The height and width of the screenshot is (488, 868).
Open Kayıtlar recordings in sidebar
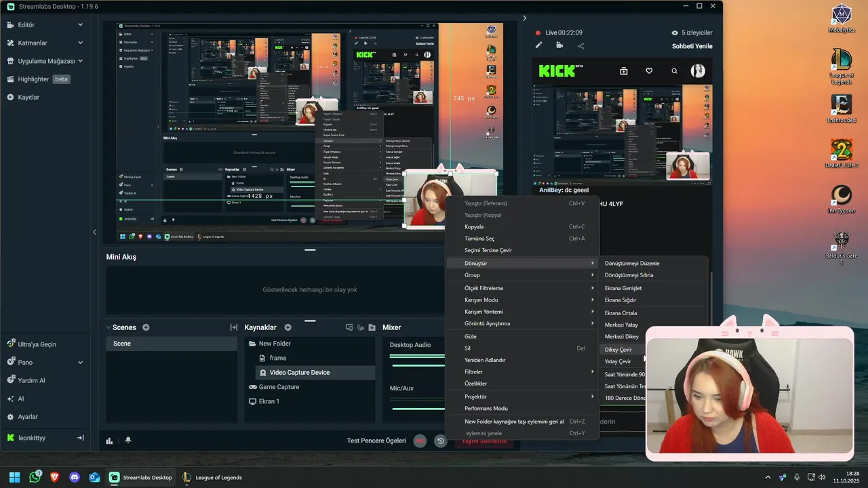click(24, 97)
